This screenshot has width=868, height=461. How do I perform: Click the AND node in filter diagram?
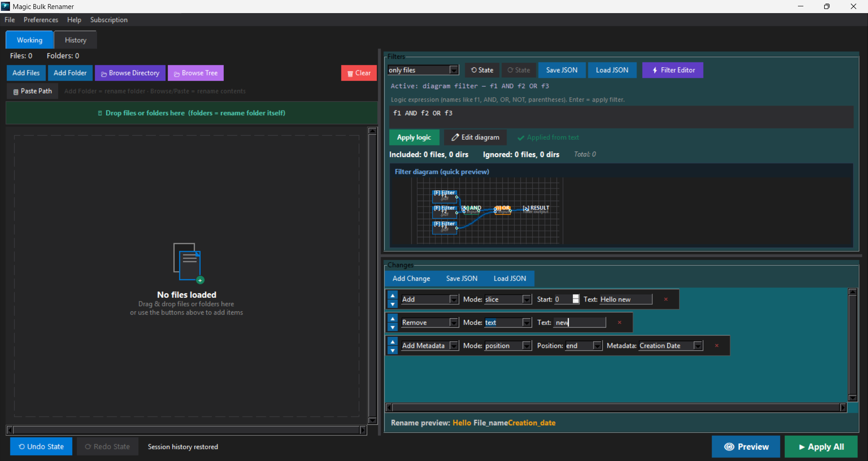472,209
